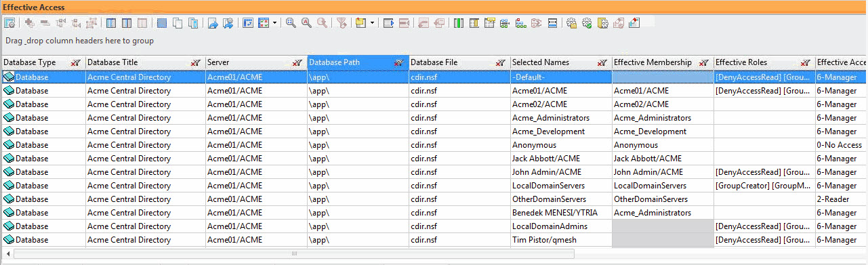
Task: Toggle filter on Database Type column
Action: 76,62
